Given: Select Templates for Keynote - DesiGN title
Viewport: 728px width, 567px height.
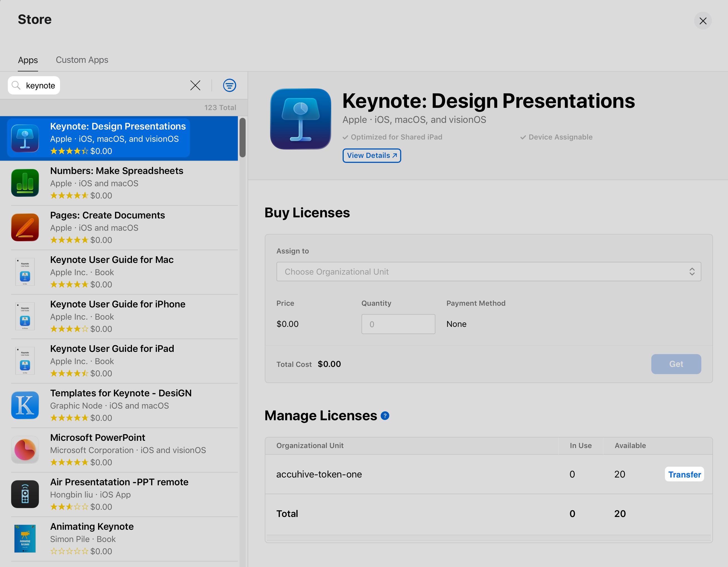Looking at the screenshot, I should 121,393.
